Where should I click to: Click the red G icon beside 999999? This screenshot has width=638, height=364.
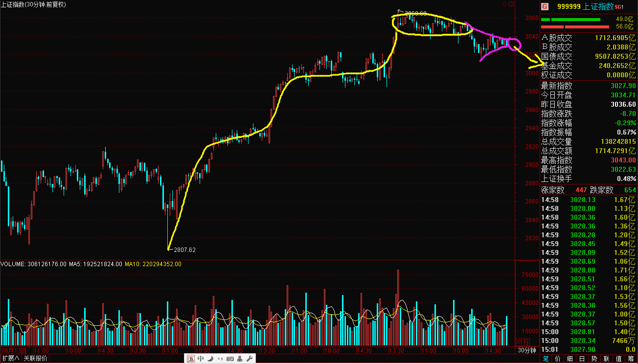click(x=545, y=6)
